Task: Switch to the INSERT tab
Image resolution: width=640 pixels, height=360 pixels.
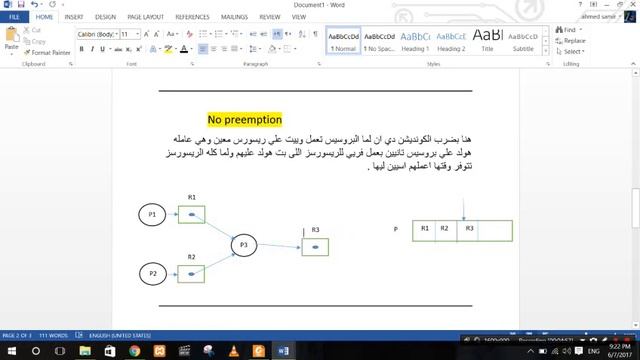Action: 74,17
